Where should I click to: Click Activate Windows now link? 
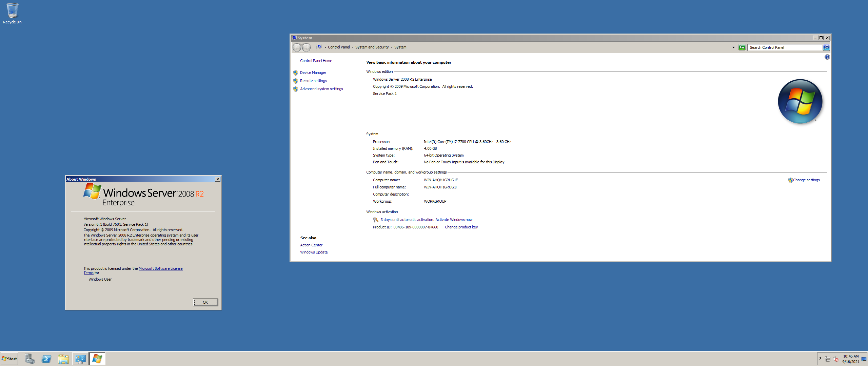454,220
